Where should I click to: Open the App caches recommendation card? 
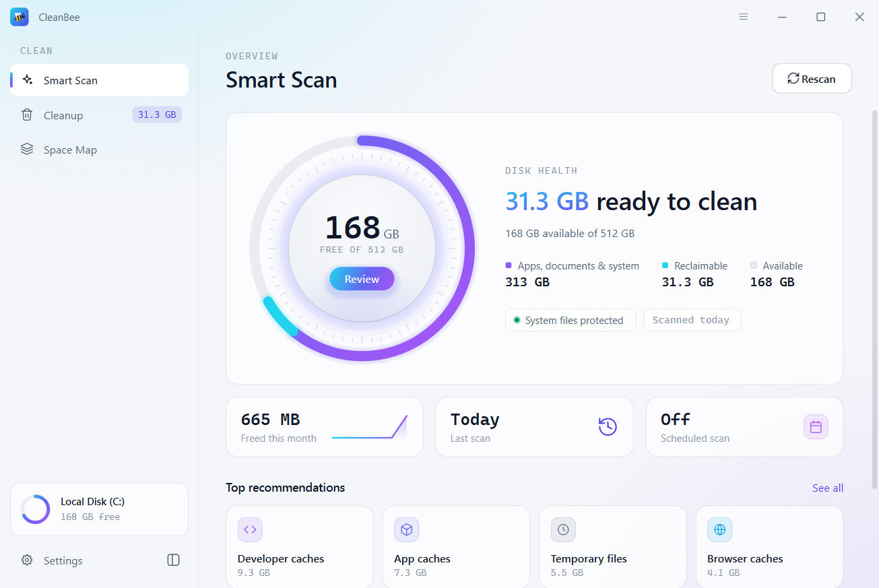click(x=456, y=547)
